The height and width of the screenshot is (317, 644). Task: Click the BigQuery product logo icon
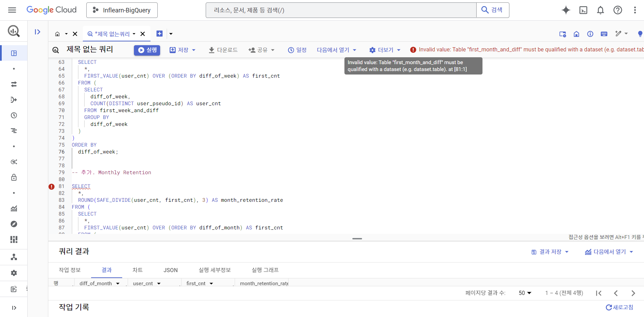pos(14,31)
